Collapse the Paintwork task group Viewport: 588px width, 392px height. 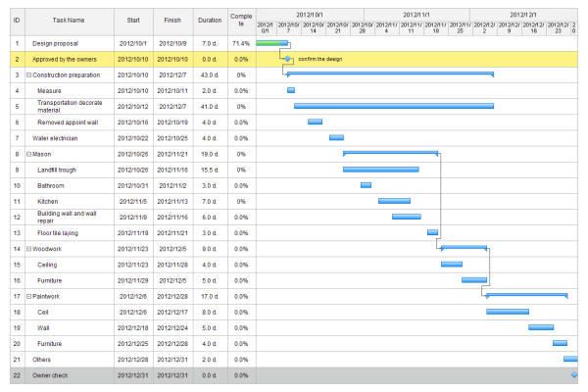[x=28, y=296]
